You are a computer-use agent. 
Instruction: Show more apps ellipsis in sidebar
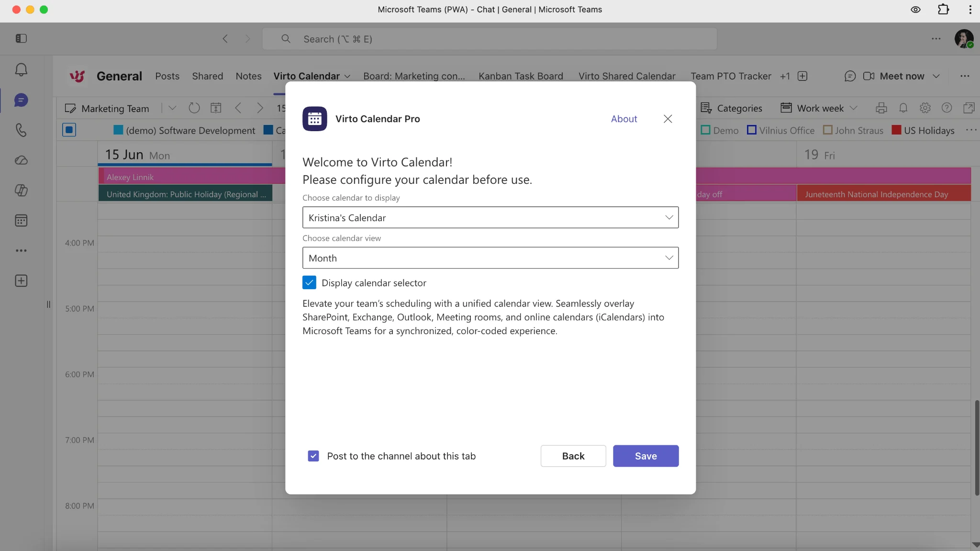click(21, 250)
